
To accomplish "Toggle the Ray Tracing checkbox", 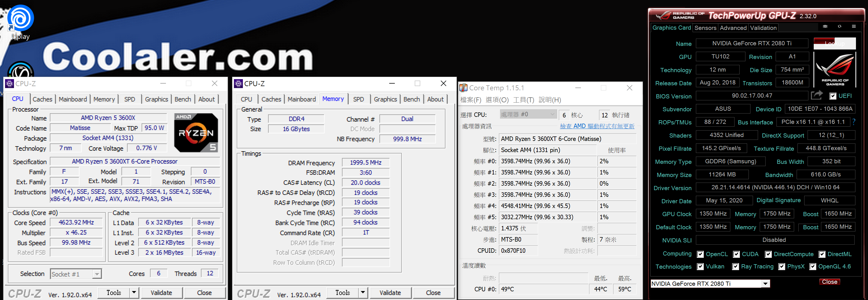I will click(x=736, y=267).
